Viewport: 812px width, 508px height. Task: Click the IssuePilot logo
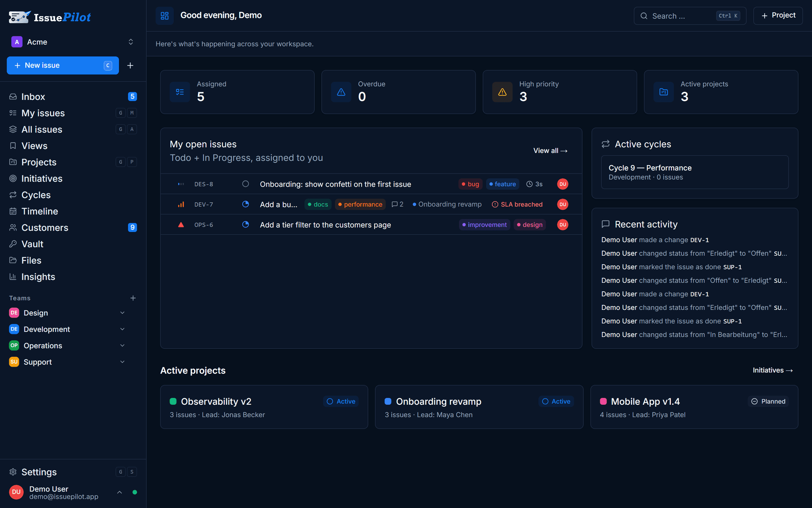[50, 17]
